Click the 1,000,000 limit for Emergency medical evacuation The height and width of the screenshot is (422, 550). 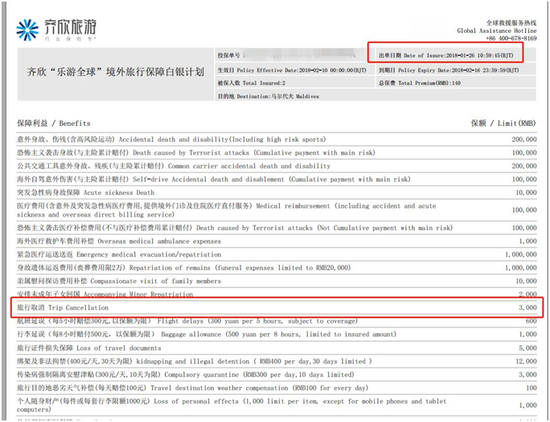(521, 254)
